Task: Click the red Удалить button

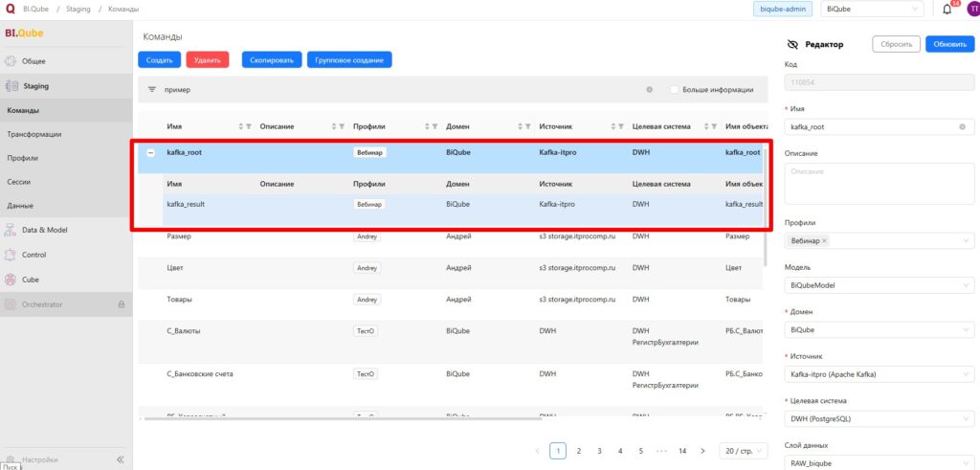Action: point(208,60)
